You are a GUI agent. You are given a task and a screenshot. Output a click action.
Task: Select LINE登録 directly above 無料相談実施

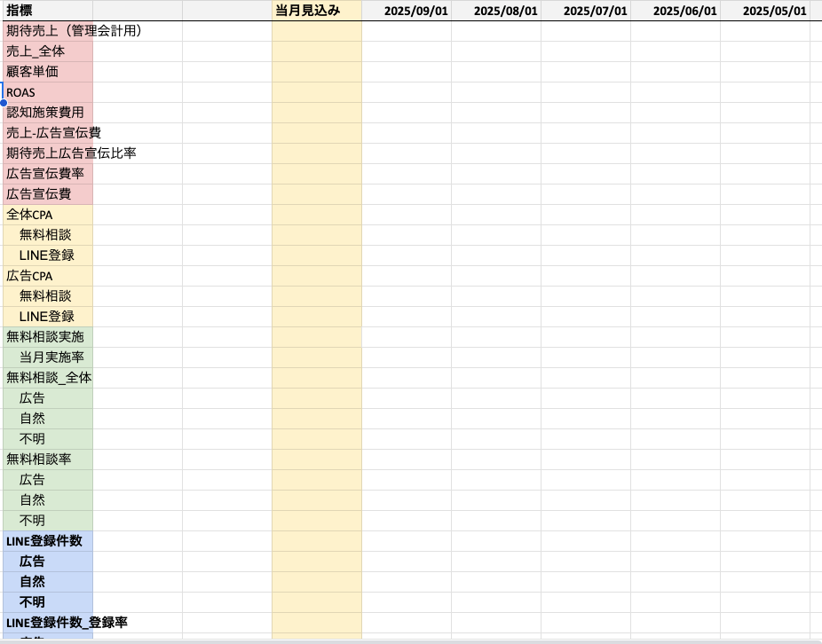tap(48, 317)
